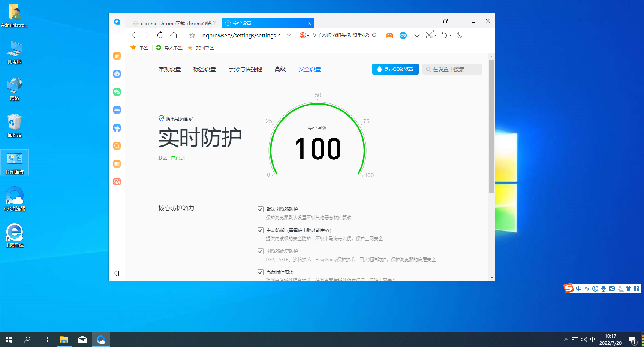Show hidden system tray icons
The height and width of the screenshot is (347, 644).
pyautogui.click(x=566, y=340)
